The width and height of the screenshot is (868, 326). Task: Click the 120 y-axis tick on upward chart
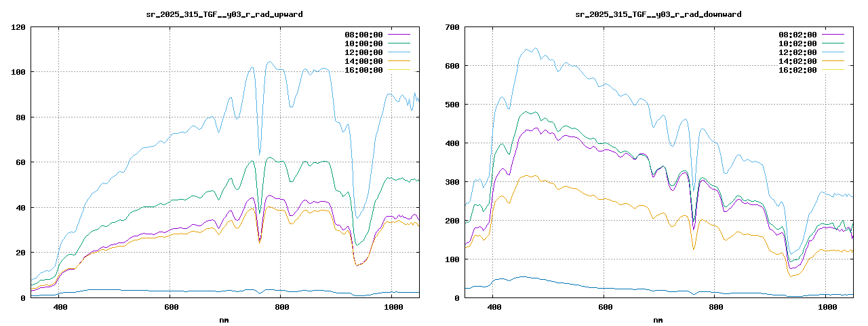click(x=19, y=27)
